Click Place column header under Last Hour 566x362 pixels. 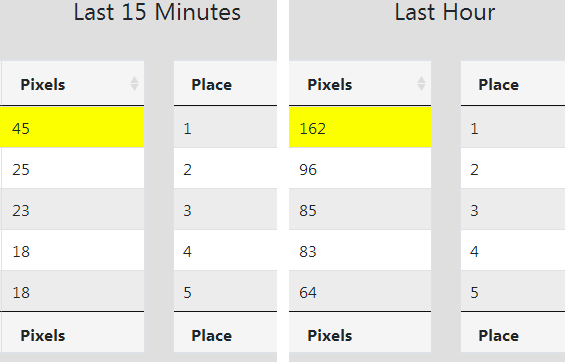[x=513, y=84]
